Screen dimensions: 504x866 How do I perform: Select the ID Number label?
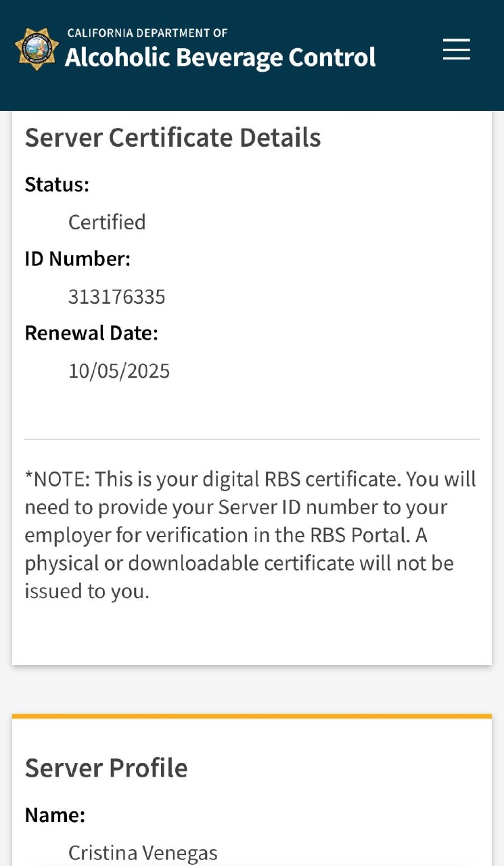point(77,258)
